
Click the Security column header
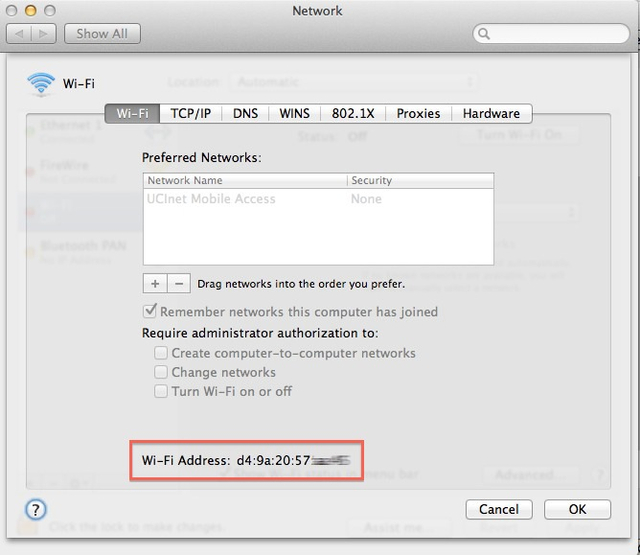(x=420, y=180)
